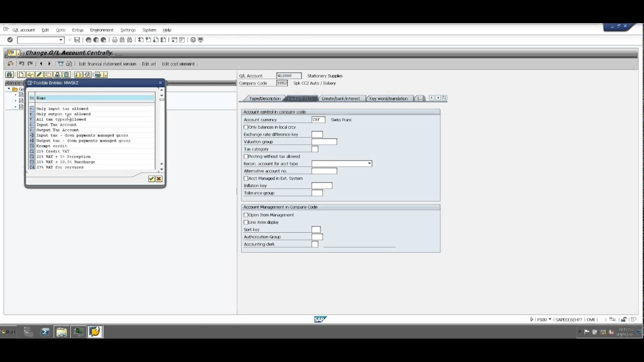
Task: Switch to the Key word/translation tab
Action: [x=388, y=99]
